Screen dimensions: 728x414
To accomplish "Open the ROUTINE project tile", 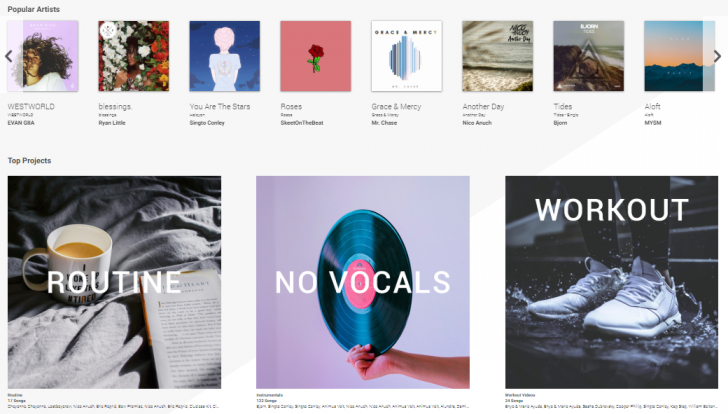I will pos(114,282).
